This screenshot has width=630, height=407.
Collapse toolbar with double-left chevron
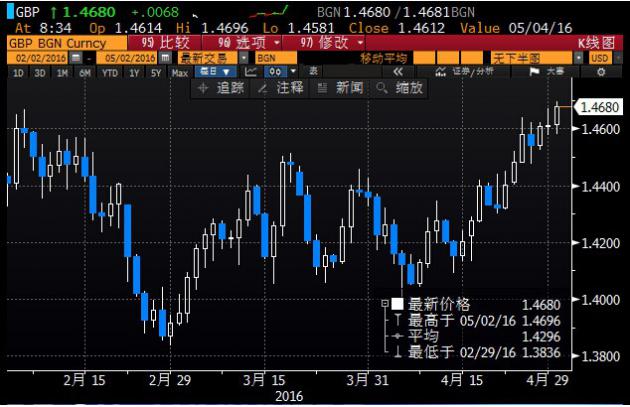click(397, 73)
